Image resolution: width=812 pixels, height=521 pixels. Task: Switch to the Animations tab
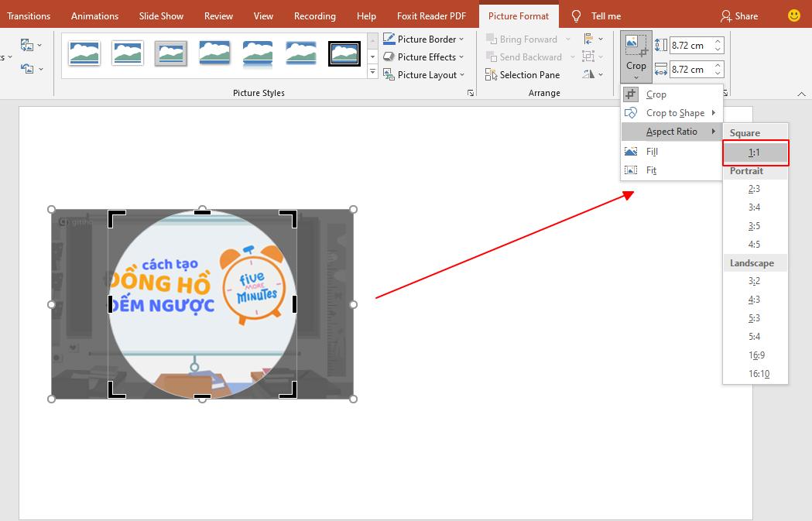[x=94, y=15]
